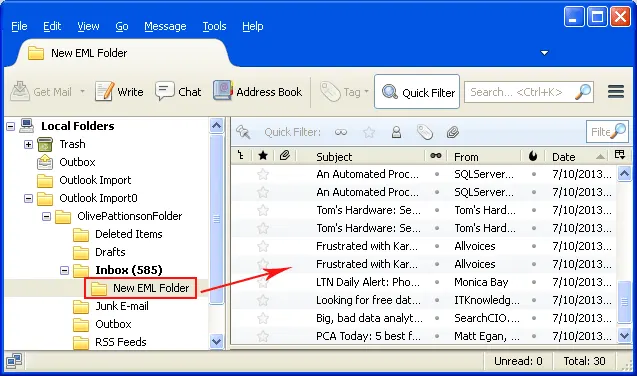
Task: Open the Get Mail dropdown arrow
Action: tap(82, 92)
